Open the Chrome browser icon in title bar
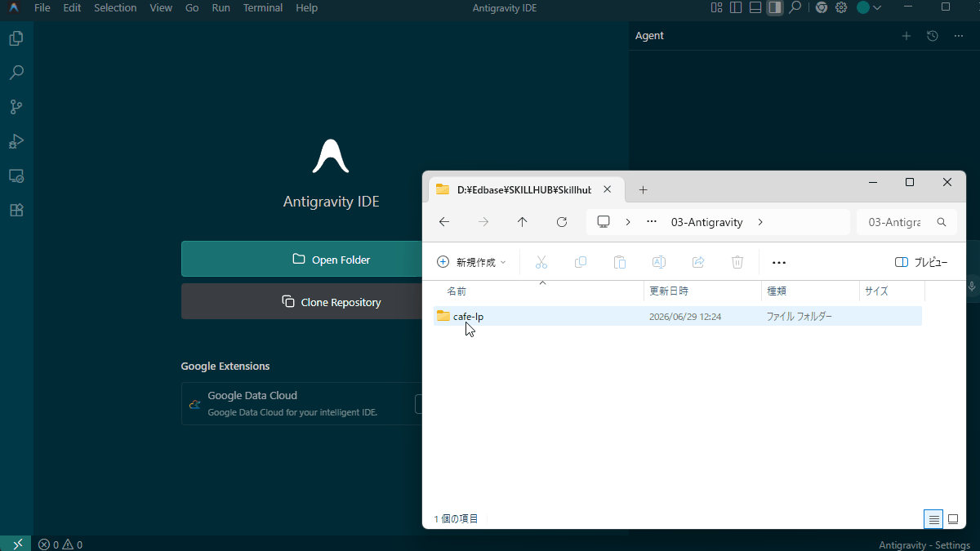This screenshot has width=980, height=551. coord(821,7)
